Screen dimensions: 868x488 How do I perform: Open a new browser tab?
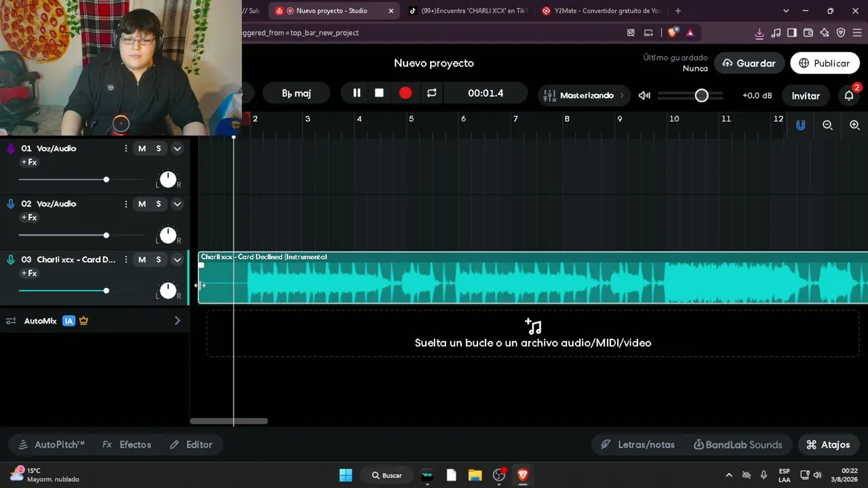[x=678, y=11]
